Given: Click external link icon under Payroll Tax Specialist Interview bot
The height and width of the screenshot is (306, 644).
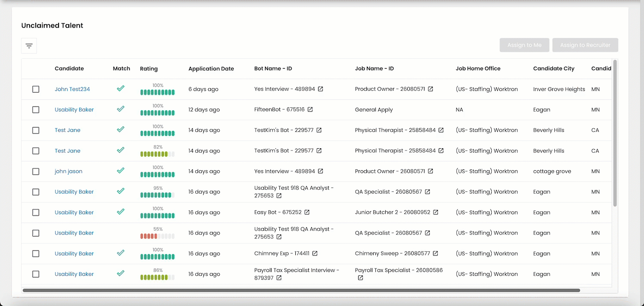Looking at the screenshot, I should (x=279, y=278).
